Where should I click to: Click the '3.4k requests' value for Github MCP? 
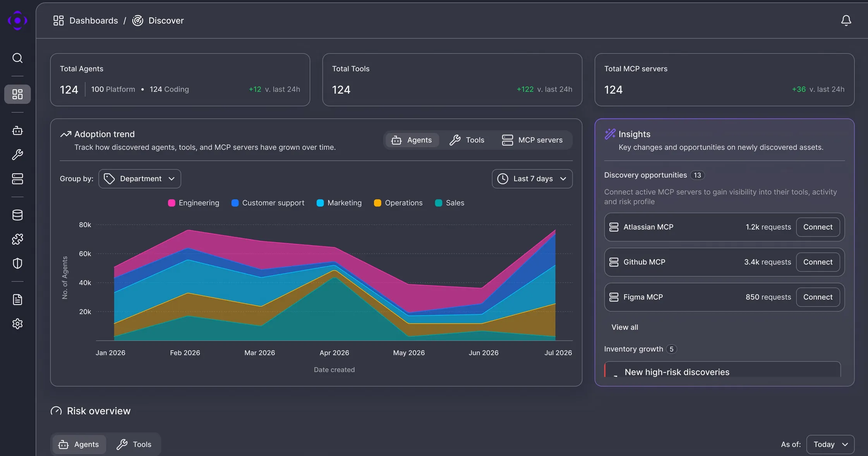(x=767, y=262)
